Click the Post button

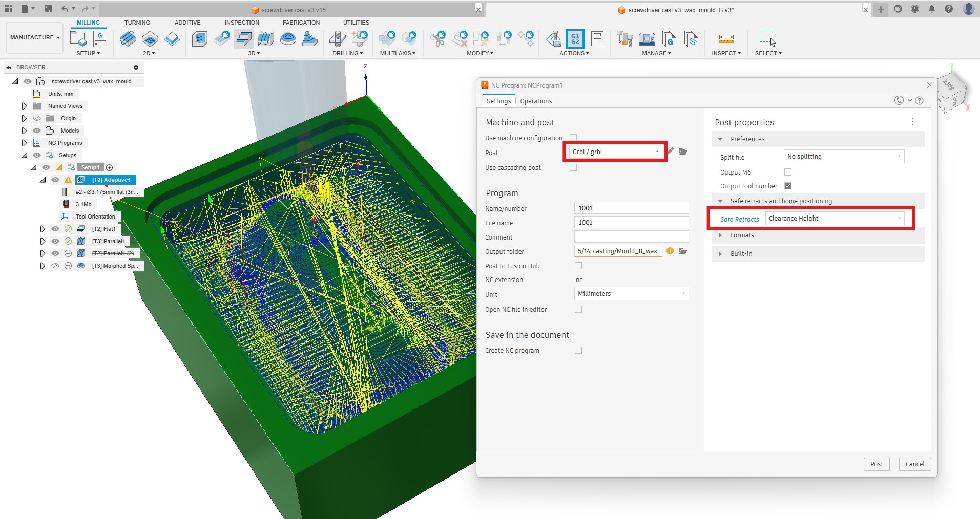pos(877,464)
